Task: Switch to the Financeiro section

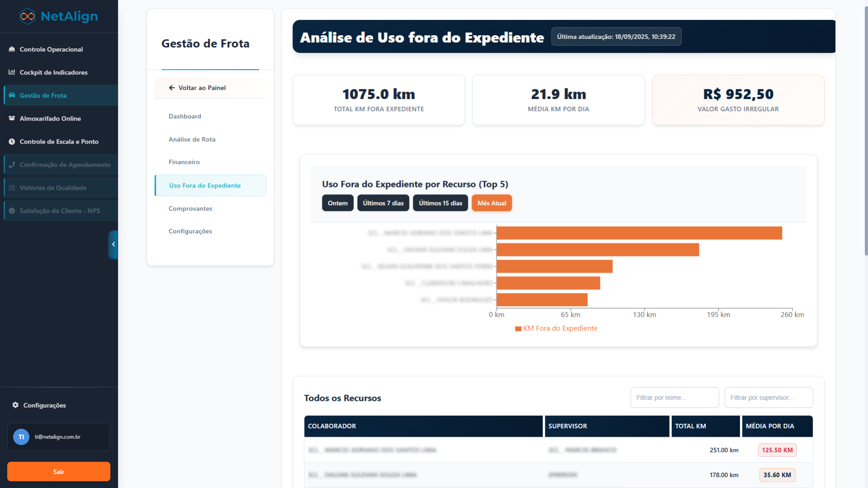Action: 184,162
